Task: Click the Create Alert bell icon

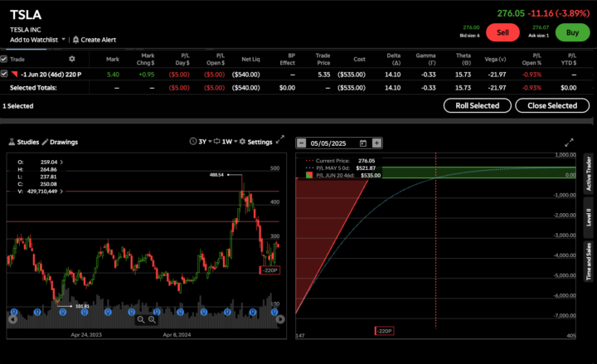Action: coord(75,40)
